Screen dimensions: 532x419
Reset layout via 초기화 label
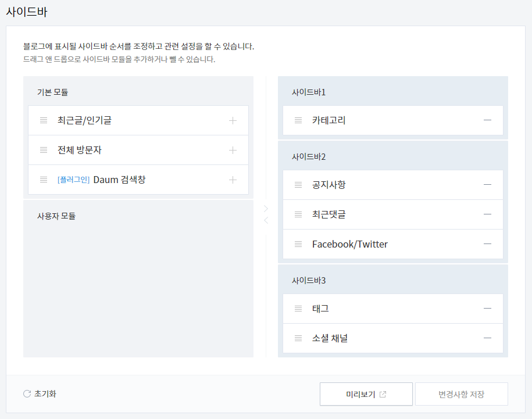pos(45,393)
